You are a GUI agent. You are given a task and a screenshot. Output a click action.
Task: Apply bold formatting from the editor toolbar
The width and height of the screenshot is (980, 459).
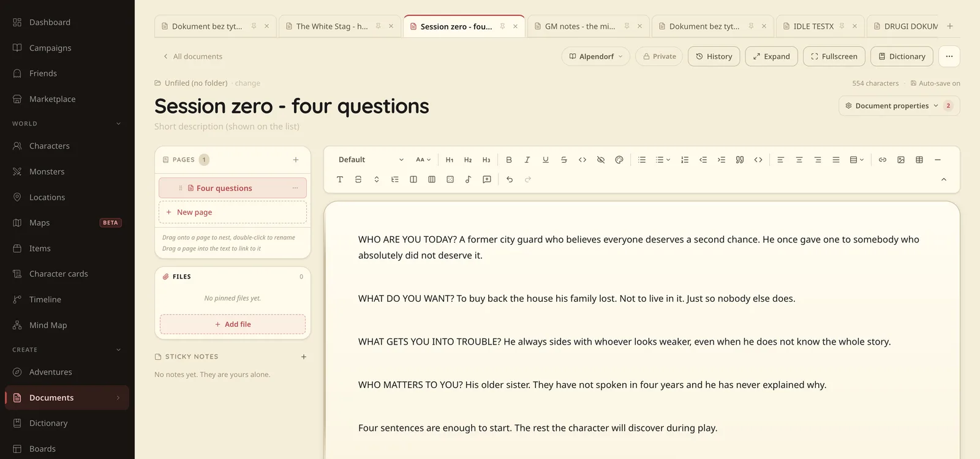click(x=509, y=160)
